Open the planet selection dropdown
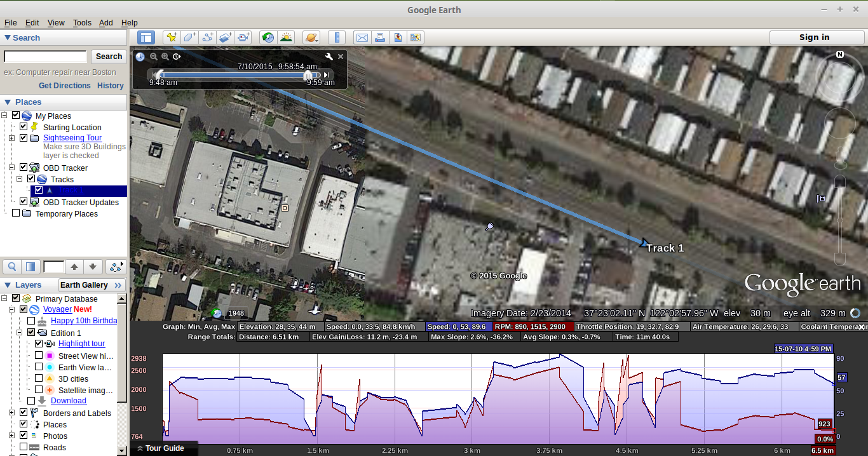 [x=311, y=37]
